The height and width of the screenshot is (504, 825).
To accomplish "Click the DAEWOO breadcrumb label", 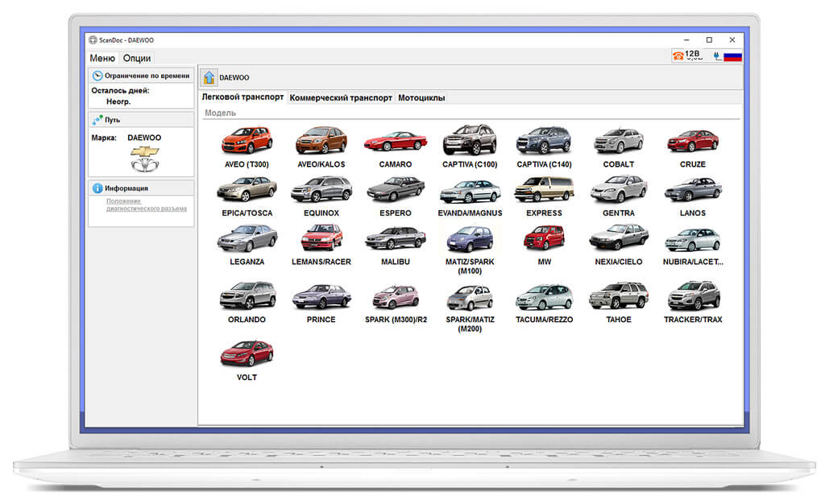I will point(234,78).
